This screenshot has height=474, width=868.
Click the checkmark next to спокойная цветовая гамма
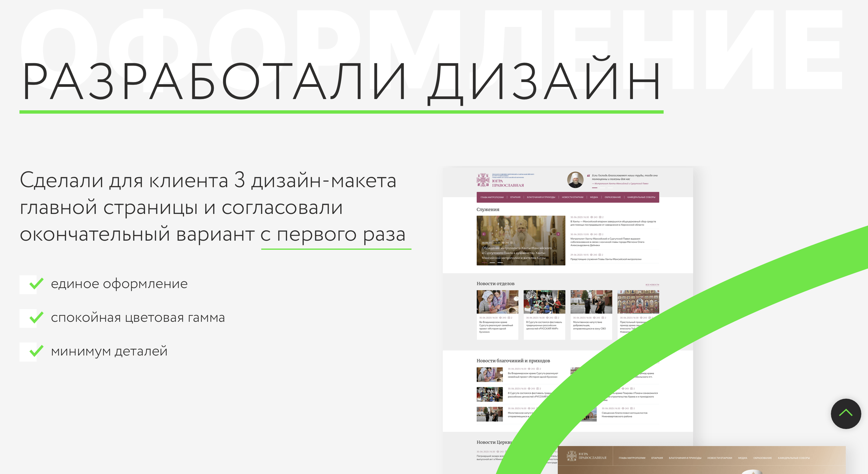36,318
